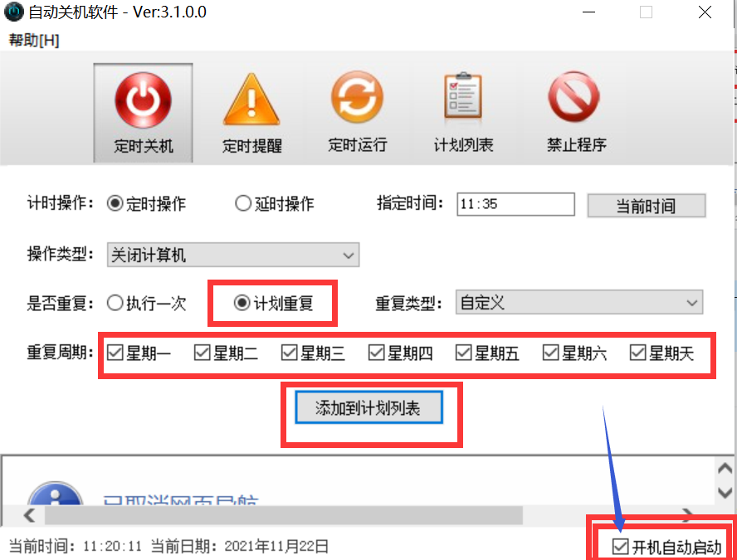Viewport: 737px width, 560px height.
Task: Click the left arrow of the horizontal scrollbar
Action: click(x=29, y=515)
